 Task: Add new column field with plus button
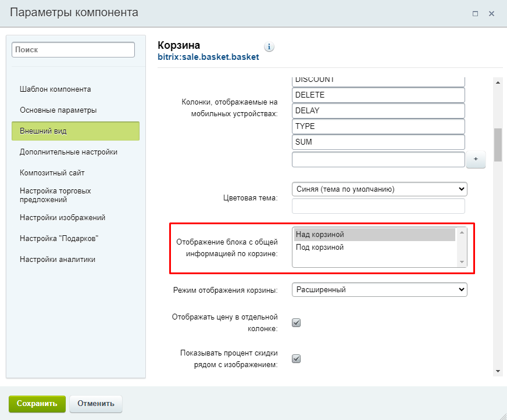pos(476,159)
